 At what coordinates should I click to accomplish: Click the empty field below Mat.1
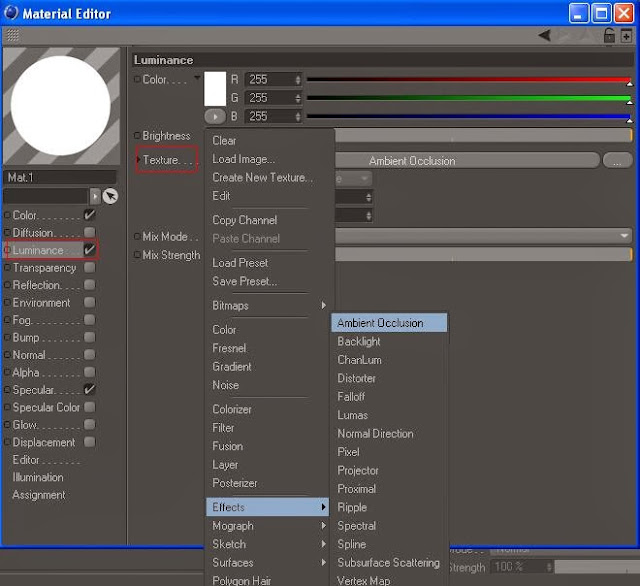click(x=45, y=196)
